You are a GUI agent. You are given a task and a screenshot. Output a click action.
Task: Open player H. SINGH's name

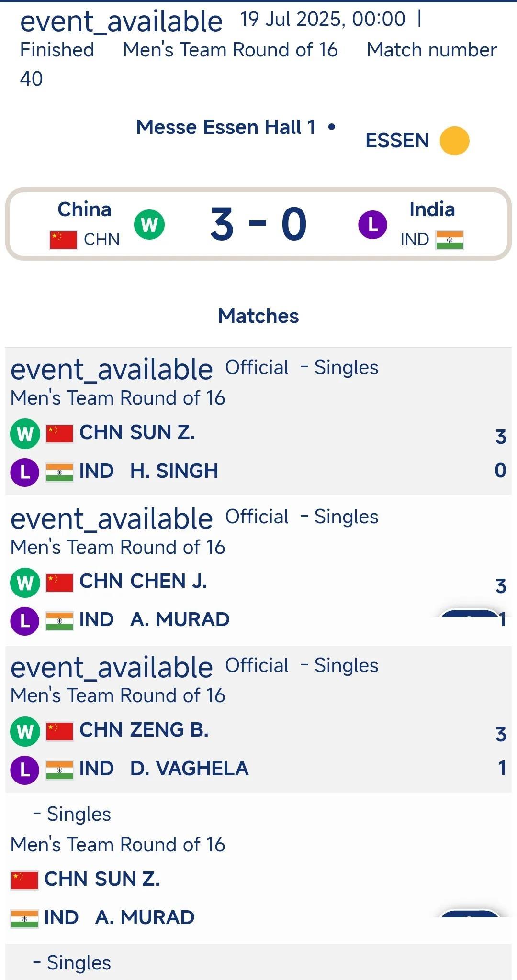coord(174,471)
